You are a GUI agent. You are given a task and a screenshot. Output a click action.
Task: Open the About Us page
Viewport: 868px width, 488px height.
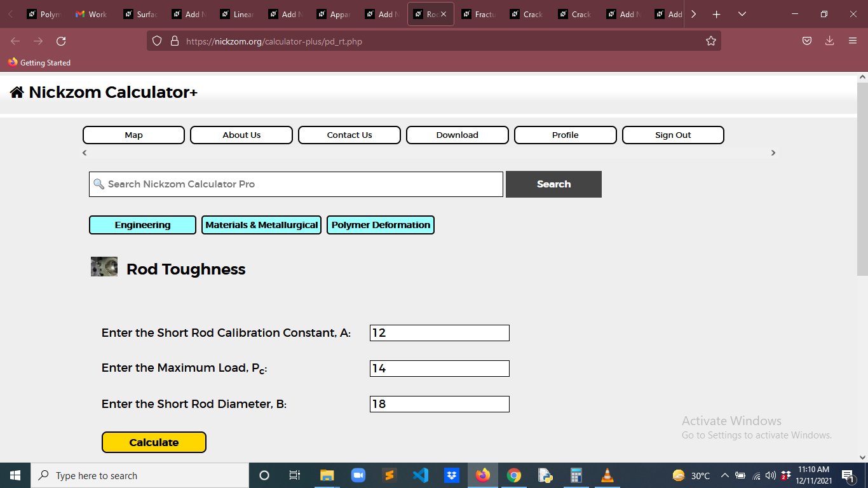[x=241, y=135]
